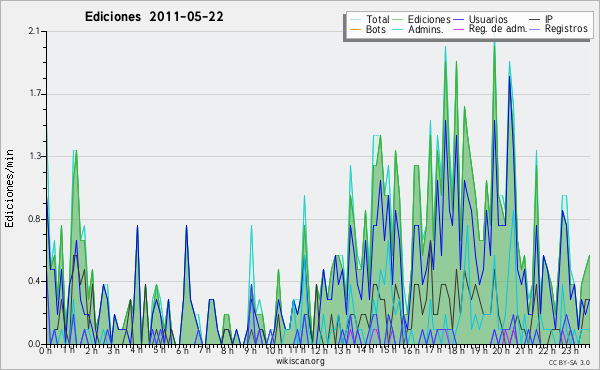Screen dimensions: 600x370
Task: Click the Reg. de adm. legend label
Action: (x=498, y=29)
